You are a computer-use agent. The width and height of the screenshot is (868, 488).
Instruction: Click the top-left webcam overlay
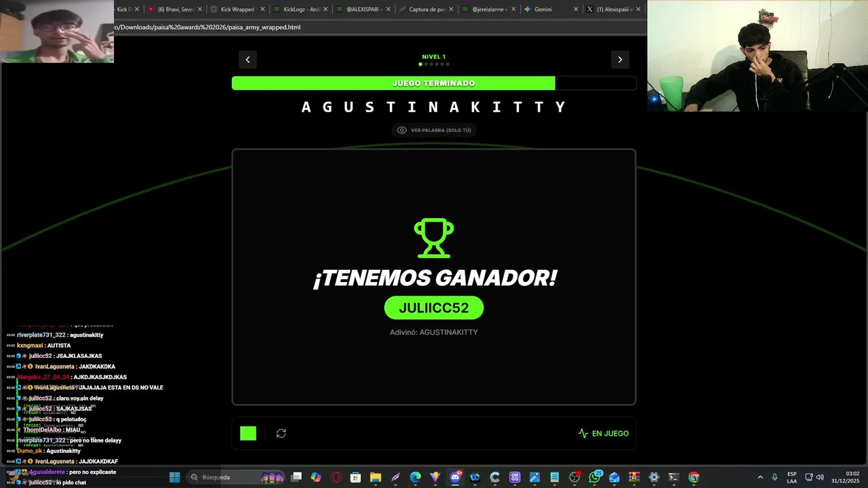[57, 31]
